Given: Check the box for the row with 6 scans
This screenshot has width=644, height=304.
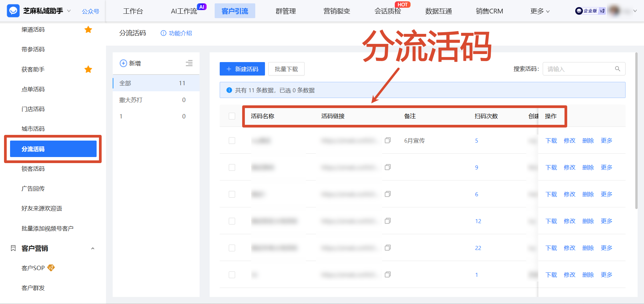Looking at the screenshot, I should pyautogui.click(x=232, y=194).
